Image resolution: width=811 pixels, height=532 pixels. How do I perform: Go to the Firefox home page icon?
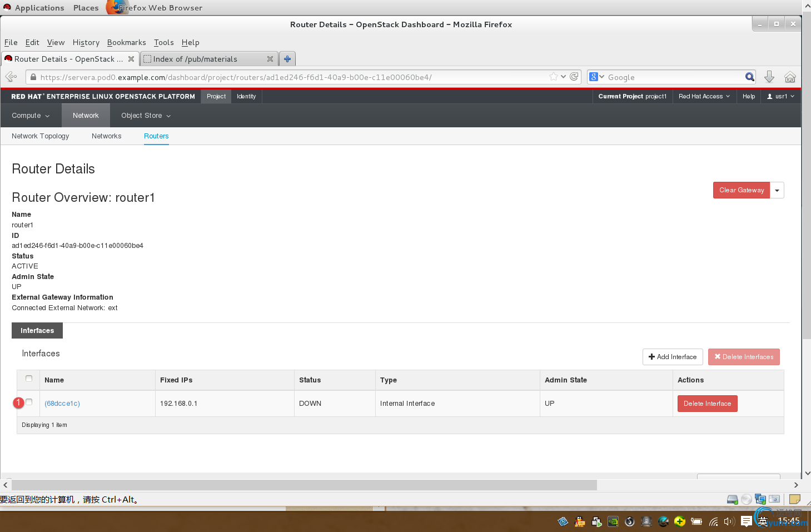[790, 77]
